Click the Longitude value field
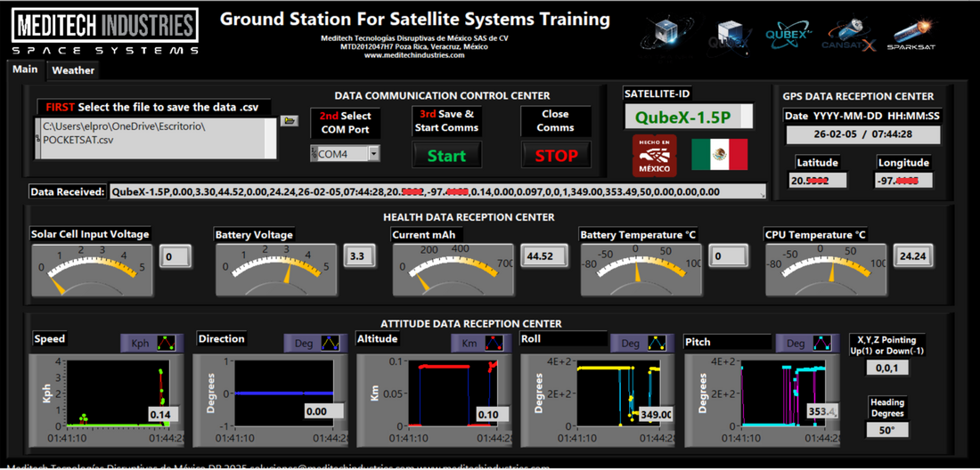This screenshot has width=980, height=470. tap(902, 181)
